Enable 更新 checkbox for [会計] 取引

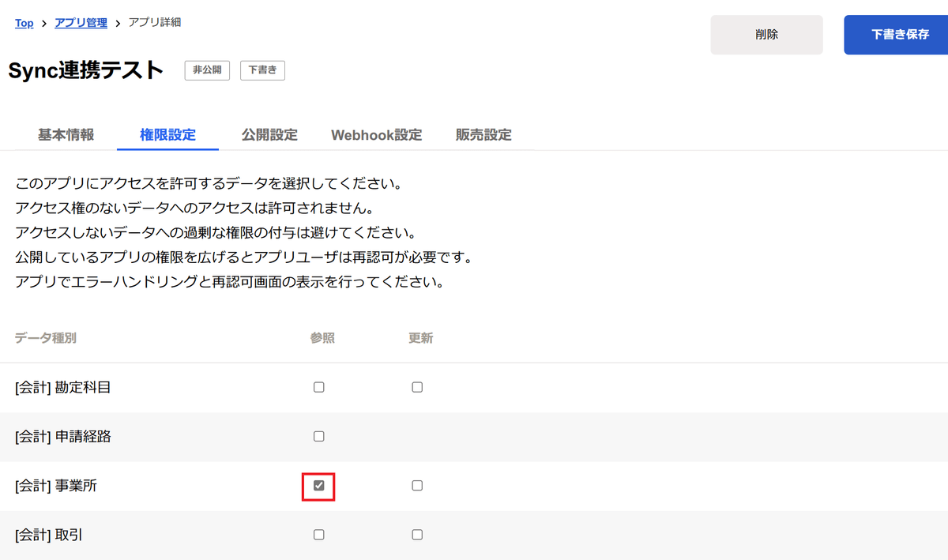[417, 535]
